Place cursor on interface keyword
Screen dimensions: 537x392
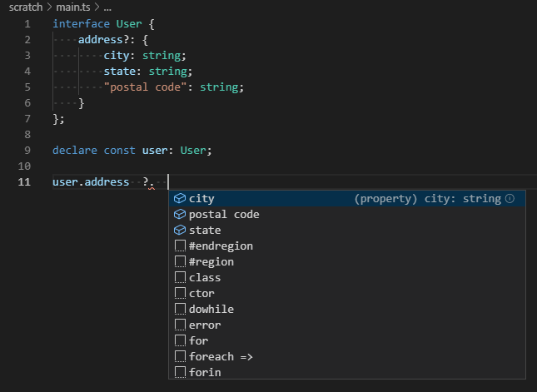tap(81, 24)
